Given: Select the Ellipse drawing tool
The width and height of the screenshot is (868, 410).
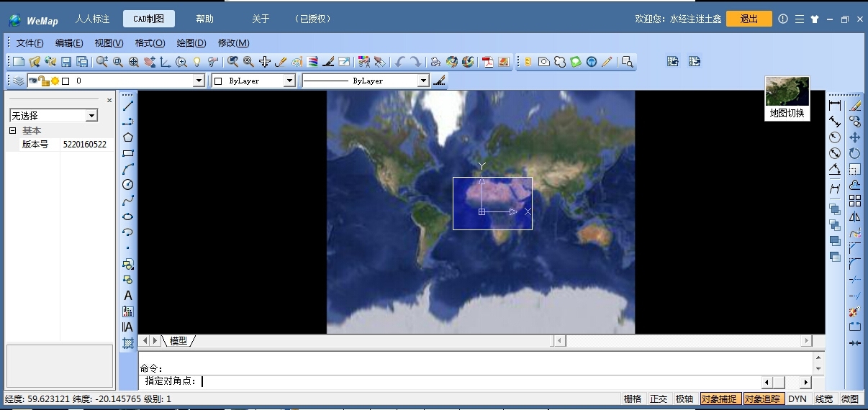Looking at the screenshot, I should coord(128,216).
